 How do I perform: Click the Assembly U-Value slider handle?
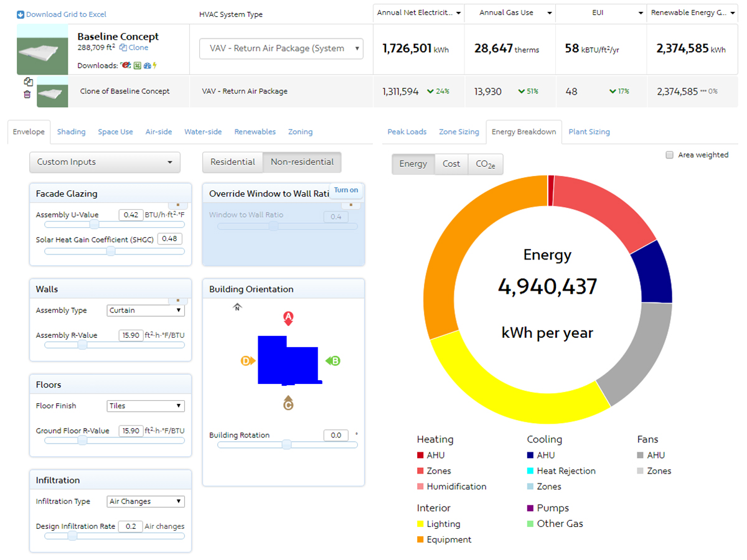click(94, 224)
